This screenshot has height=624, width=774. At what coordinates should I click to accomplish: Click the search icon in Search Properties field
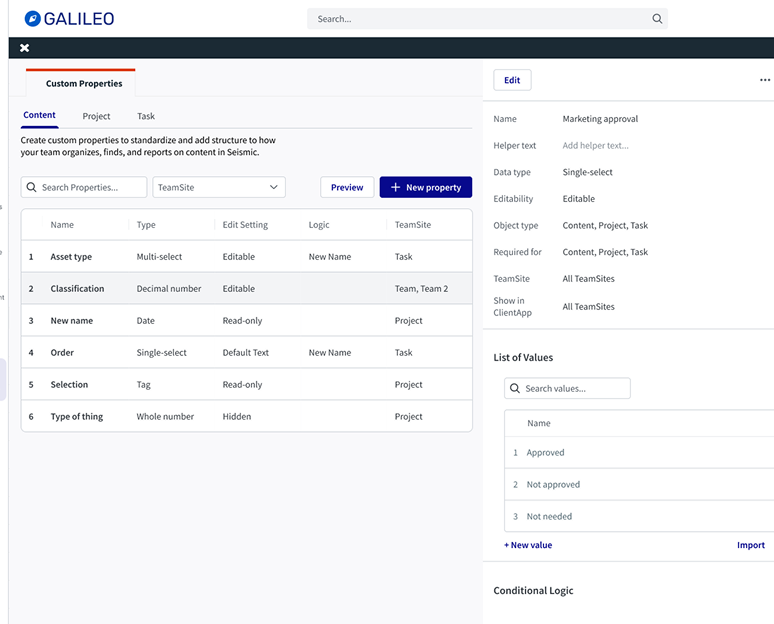point(32,187)
